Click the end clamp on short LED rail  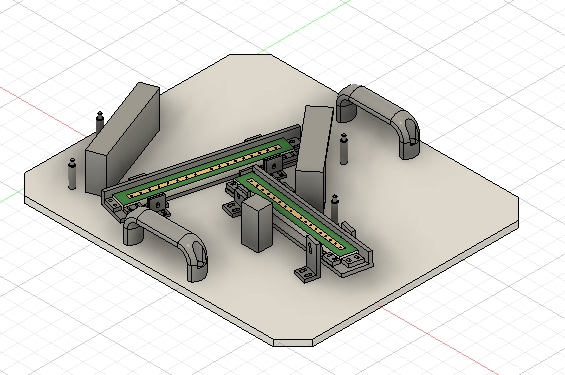(353, 259)
